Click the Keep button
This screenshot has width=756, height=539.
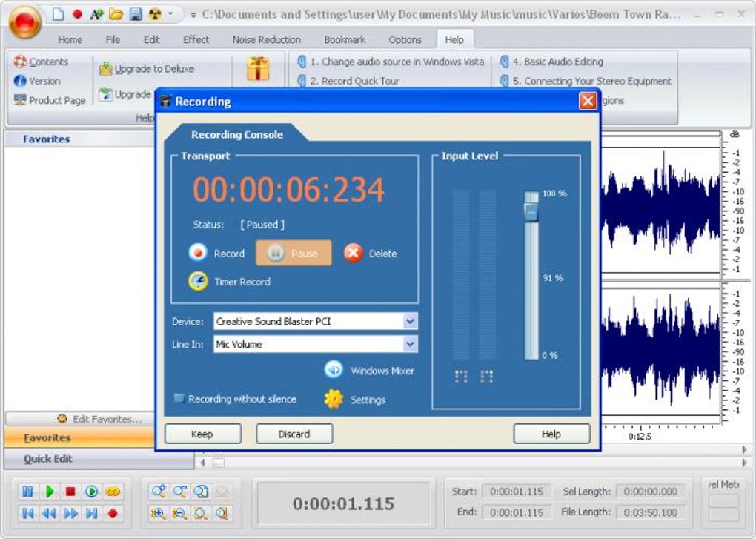(x=203, y=434)
